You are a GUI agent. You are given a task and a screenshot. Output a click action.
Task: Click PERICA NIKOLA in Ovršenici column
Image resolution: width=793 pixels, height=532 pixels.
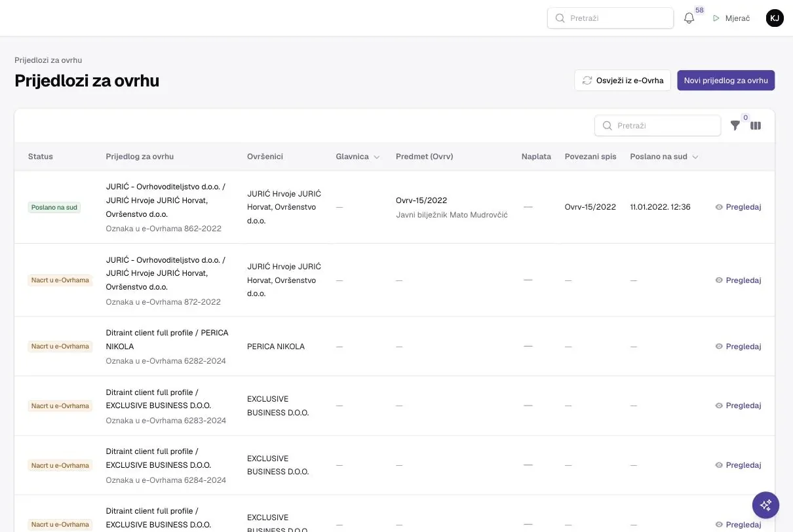pos(276,347)
